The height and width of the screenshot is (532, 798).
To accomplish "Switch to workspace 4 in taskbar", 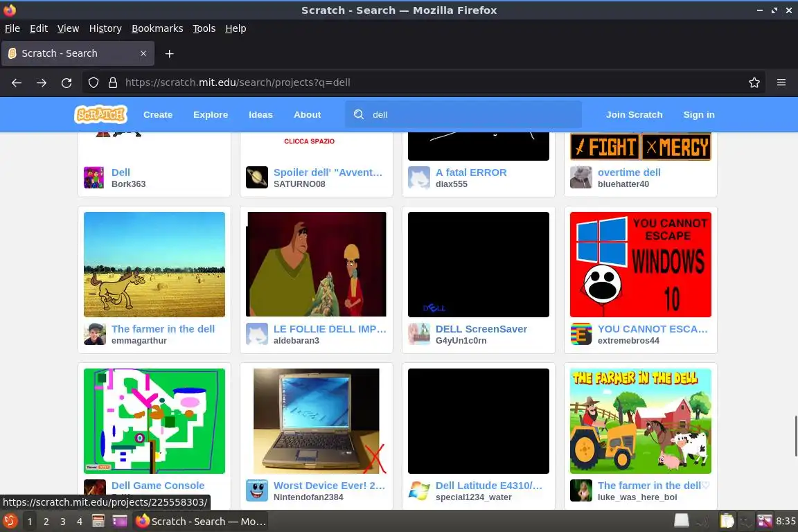I will (x=80, y=522).
